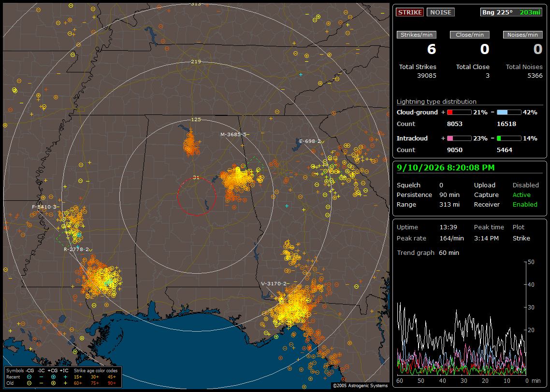Click storm cell label M-3685-5
Image resolution: width=550 pixels, height=392 pixels.
(x=233, y=135)
